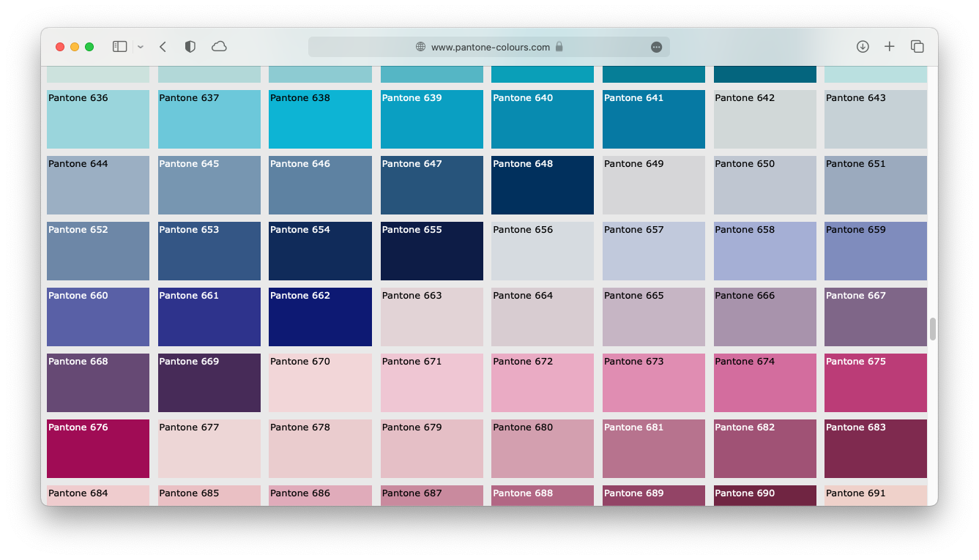Open the iCloud tabs cloud icon
The image size is (979, 560).
tap(219, 47)
